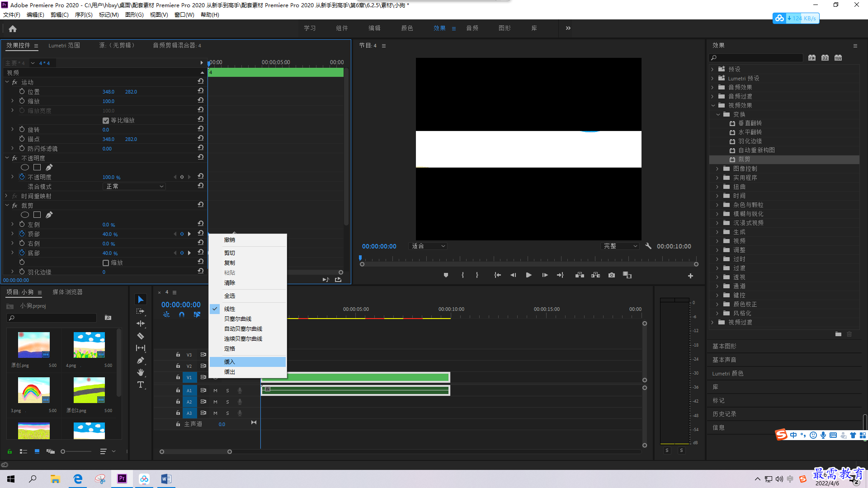Create new bin in Effects panel
This screenshot has height=488, width=868.
point(838,334)
